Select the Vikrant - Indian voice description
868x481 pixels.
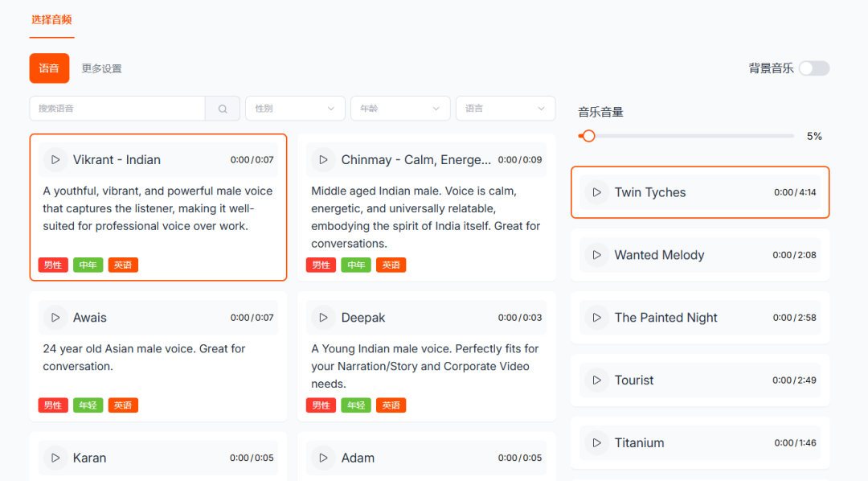[x=158, y=208]
